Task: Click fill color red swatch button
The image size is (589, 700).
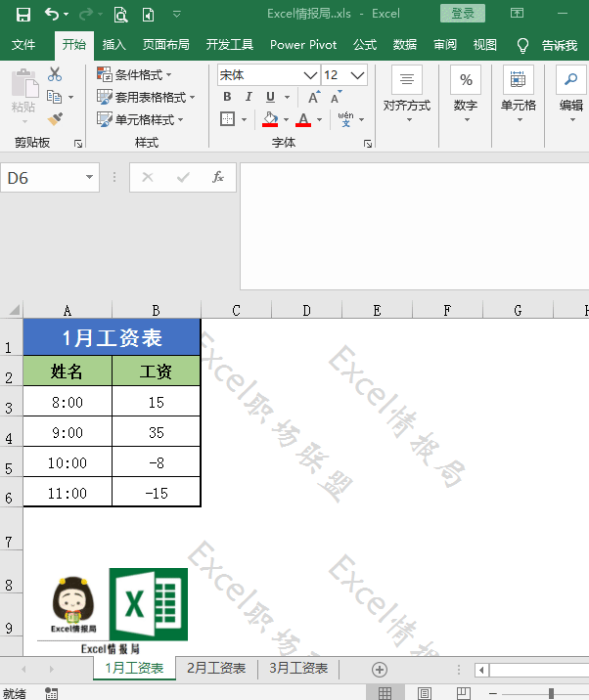Action: (270, 119)
